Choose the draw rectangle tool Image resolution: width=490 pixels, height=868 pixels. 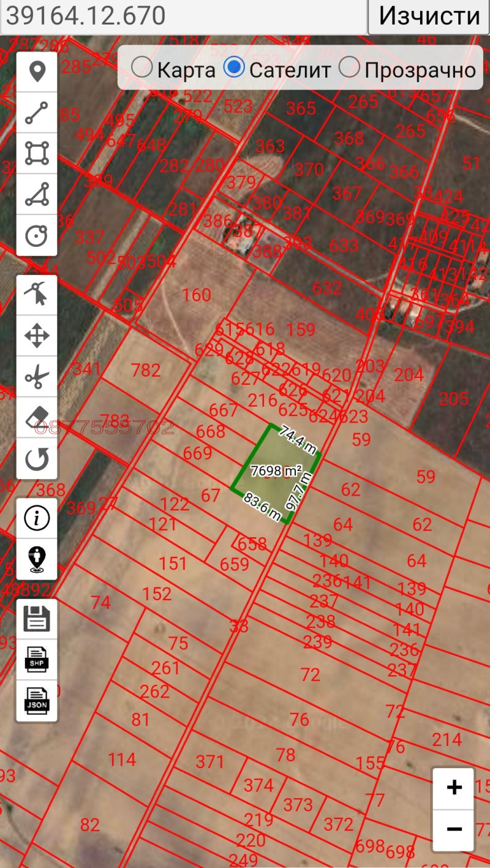pos(37,153)
